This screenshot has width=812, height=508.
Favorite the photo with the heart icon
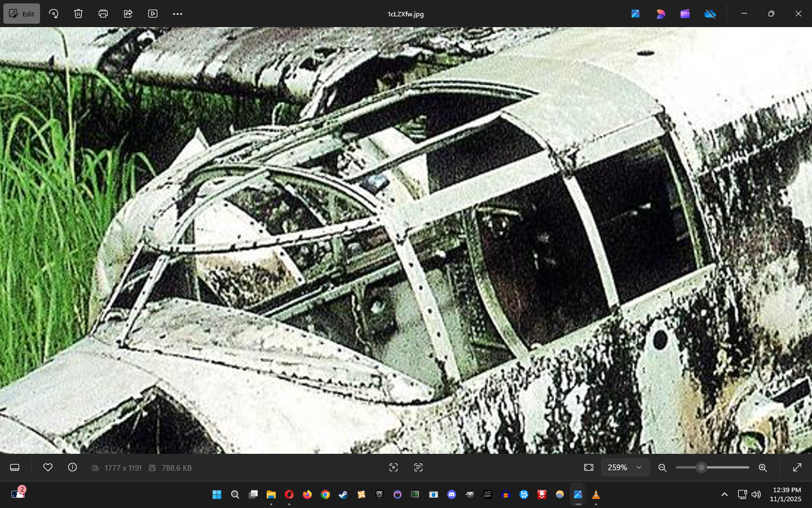tap(48, 467)
